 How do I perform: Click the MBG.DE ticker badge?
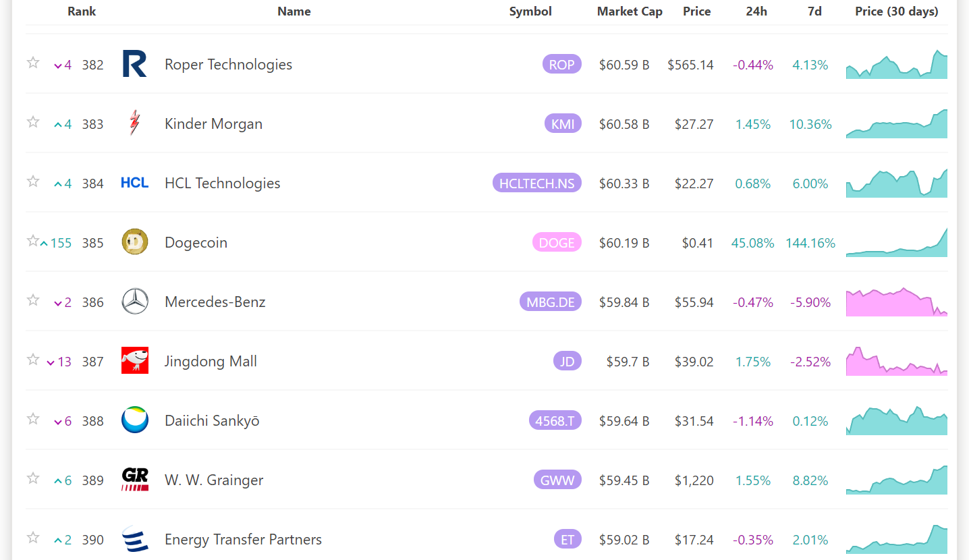pyautogui.click(x=550, y=302)
